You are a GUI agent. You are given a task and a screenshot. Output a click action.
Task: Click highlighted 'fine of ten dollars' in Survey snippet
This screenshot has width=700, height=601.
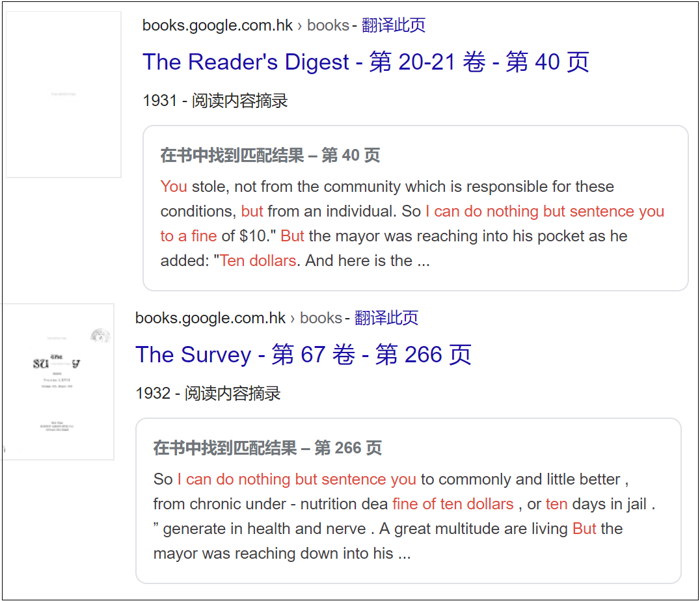[453, 504]
